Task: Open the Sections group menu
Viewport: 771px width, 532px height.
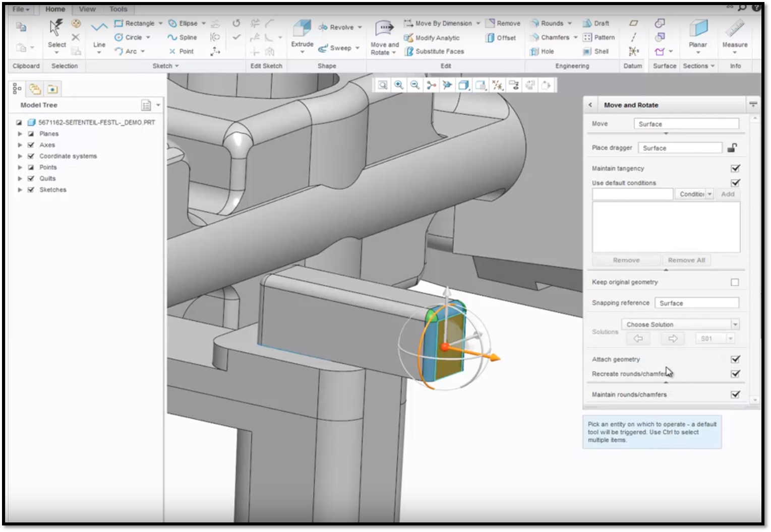Action: 698,66
